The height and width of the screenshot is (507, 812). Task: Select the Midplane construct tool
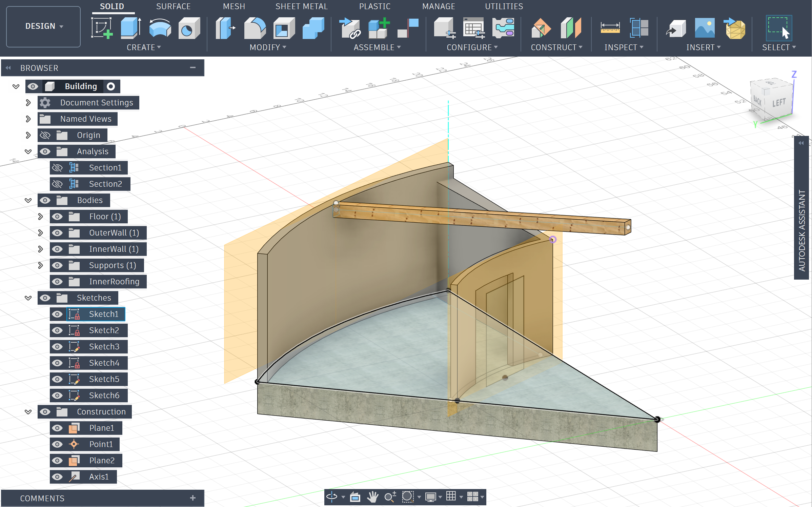tap(571, 28)
